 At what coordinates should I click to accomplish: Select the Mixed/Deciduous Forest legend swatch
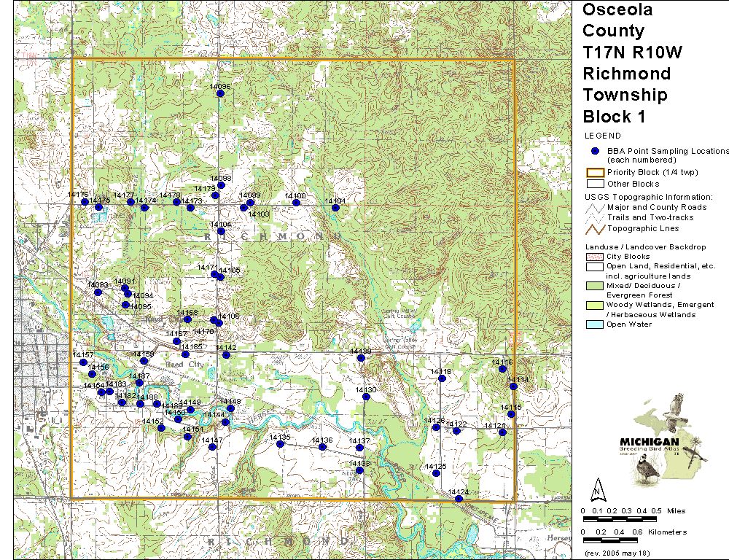pos(595,286)
